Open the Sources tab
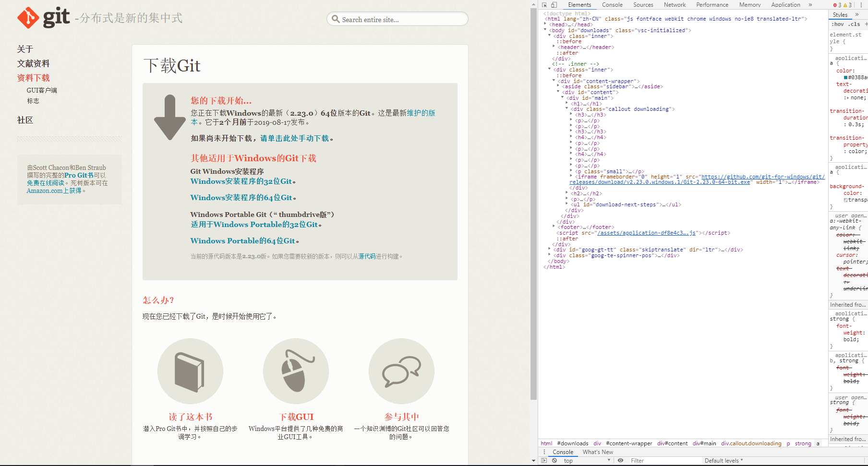Viewport: 868px width, 466px height. click(x=643, y=5)
